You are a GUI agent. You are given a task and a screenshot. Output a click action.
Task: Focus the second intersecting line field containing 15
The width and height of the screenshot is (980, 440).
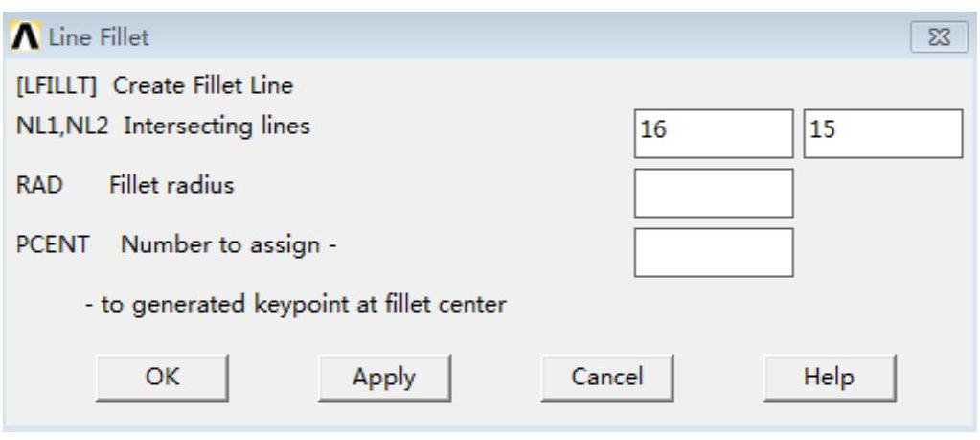tap(882, 133)
